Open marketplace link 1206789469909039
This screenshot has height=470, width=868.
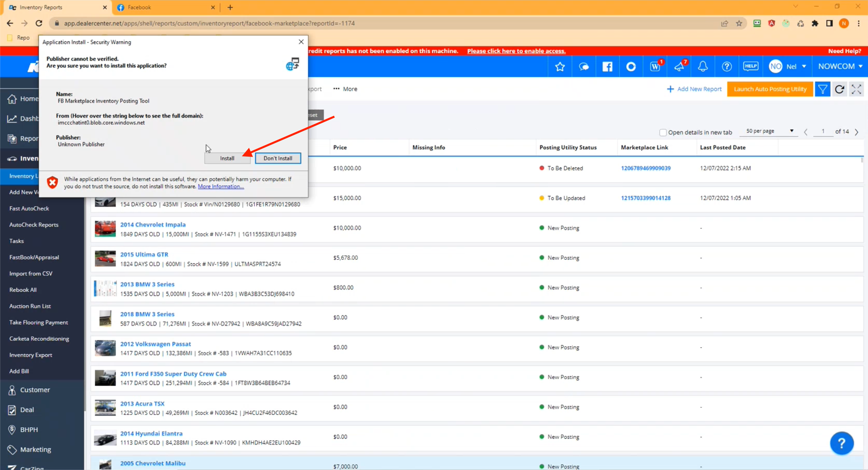646,168
